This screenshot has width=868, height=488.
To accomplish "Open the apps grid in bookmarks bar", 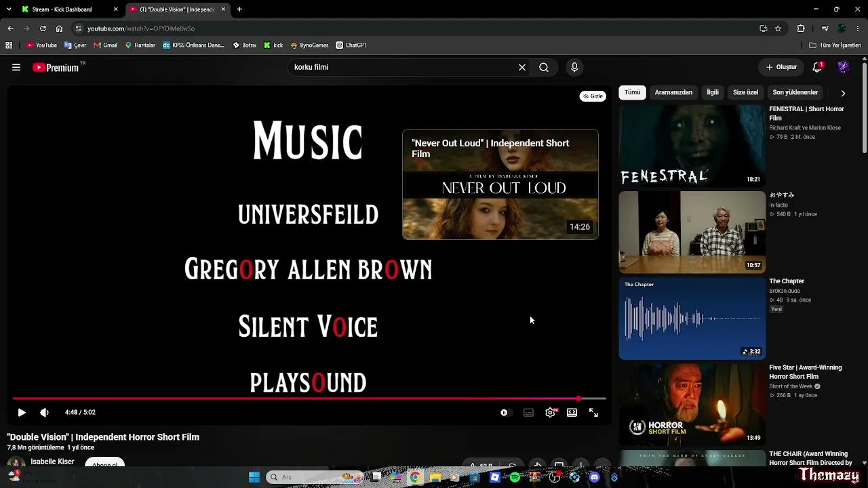I will click(9, 45).
